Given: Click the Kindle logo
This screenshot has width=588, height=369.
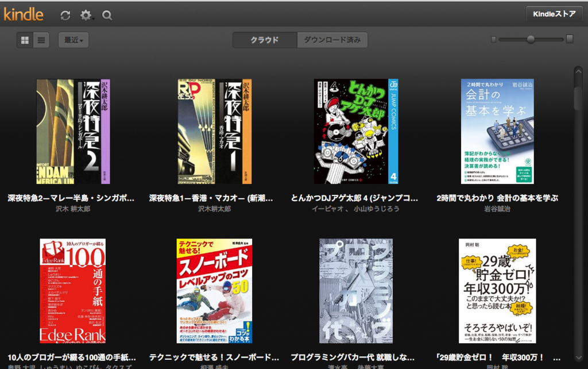Looking at the screenshot, I should [x=24, y=14].
